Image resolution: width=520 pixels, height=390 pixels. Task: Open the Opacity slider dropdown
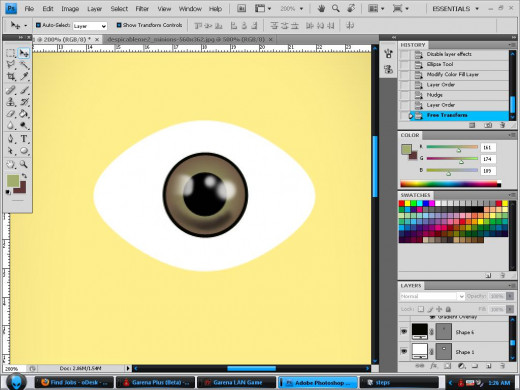click(x=510, y=296)
